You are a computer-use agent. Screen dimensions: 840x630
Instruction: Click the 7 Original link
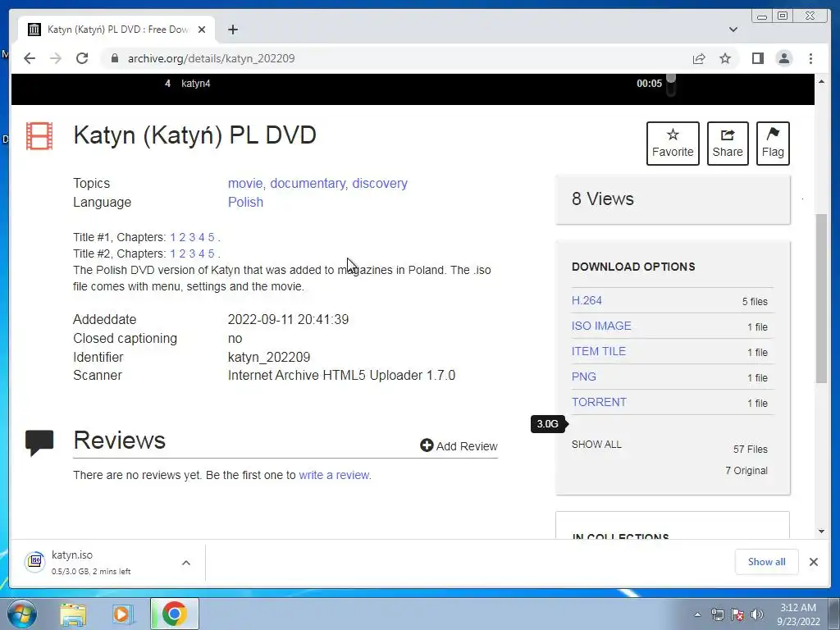746,471
